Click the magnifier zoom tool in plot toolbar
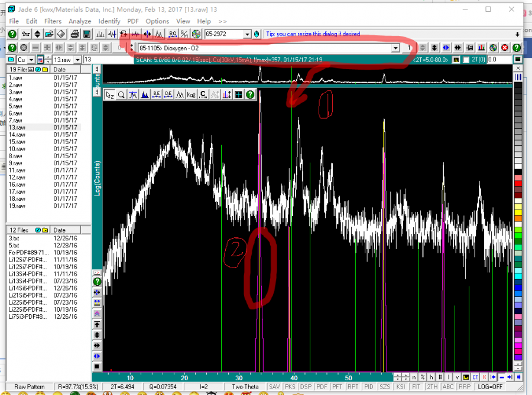The image size is (532, 395). tap(121, 94)
